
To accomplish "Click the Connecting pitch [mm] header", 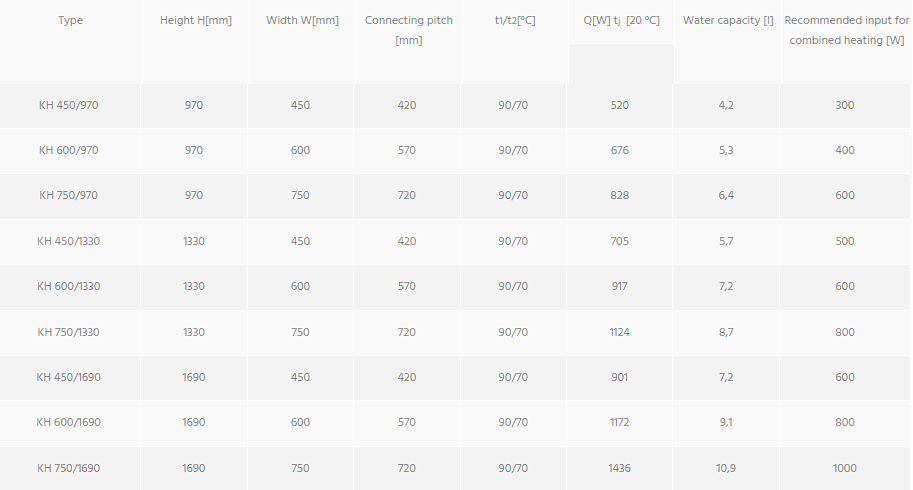I will click(408, 30).
